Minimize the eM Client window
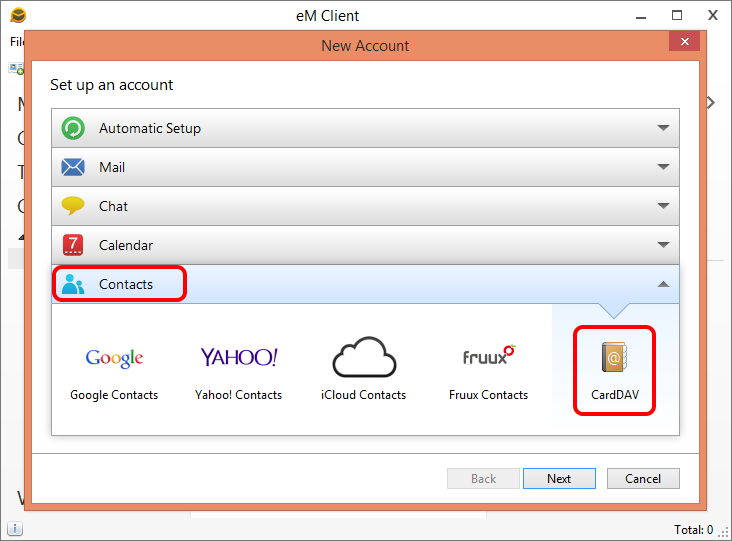732x541 pixels. [x=641, y=16]
